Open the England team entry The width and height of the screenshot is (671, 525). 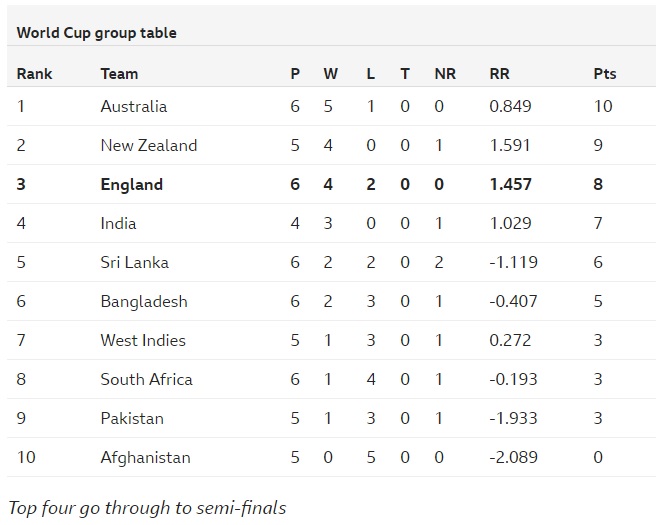pos(131,184)
